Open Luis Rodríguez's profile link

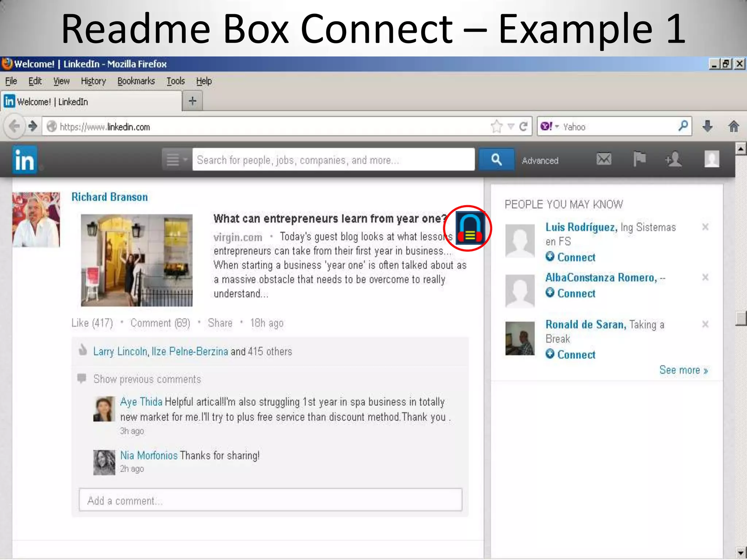pos(581,227)
